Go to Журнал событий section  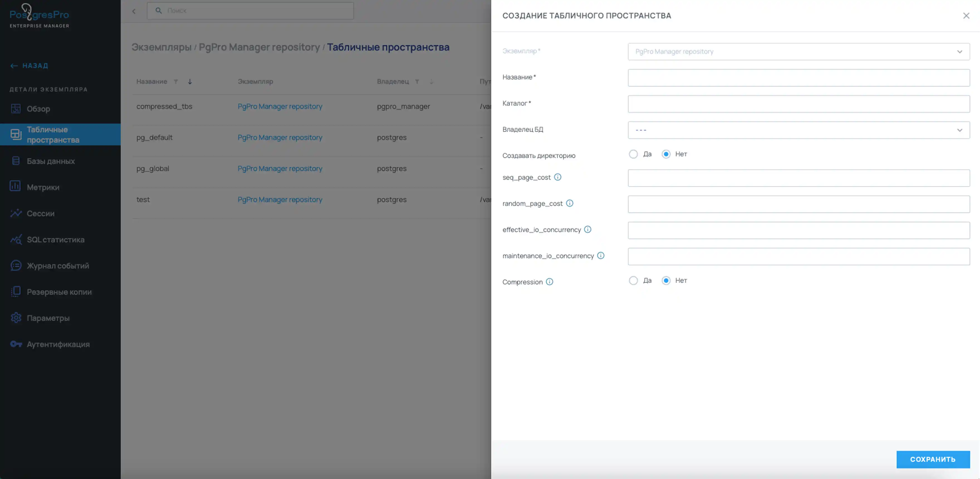58,266
